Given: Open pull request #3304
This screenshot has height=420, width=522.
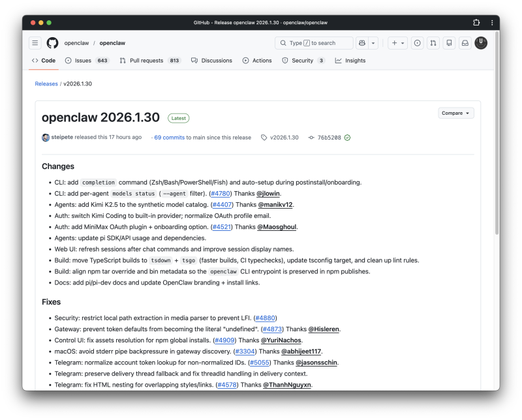Looking at the screenshot, I should pos(245,352).
